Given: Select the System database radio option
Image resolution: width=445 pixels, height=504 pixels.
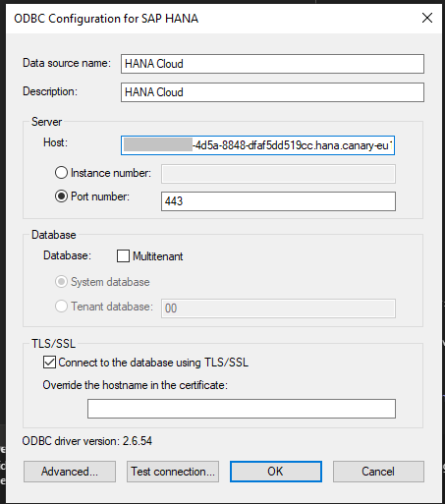Looking at the screenshot, I should 61,282.
